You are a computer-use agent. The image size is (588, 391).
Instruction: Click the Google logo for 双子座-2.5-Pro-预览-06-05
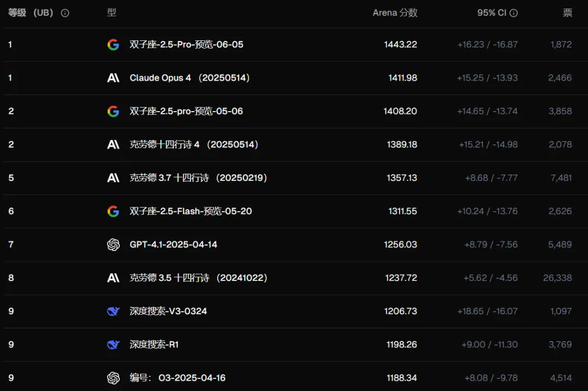tap(113, 45)
